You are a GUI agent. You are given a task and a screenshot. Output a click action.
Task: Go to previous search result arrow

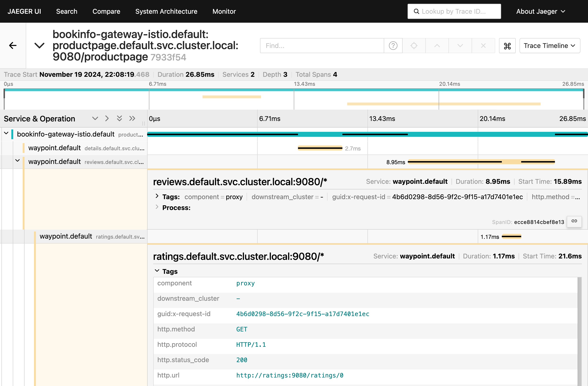[437, 46]
